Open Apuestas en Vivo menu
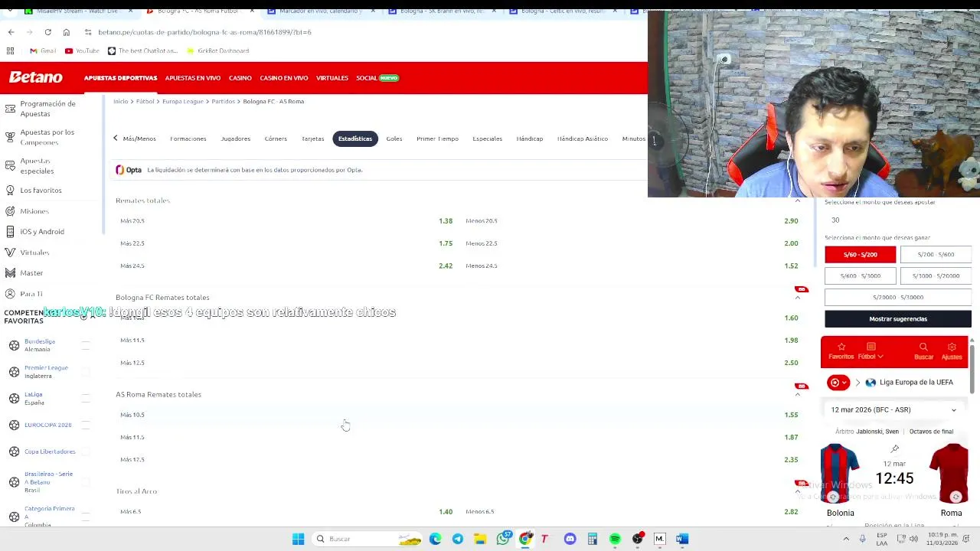980x551 pixels. click(193, 78)
